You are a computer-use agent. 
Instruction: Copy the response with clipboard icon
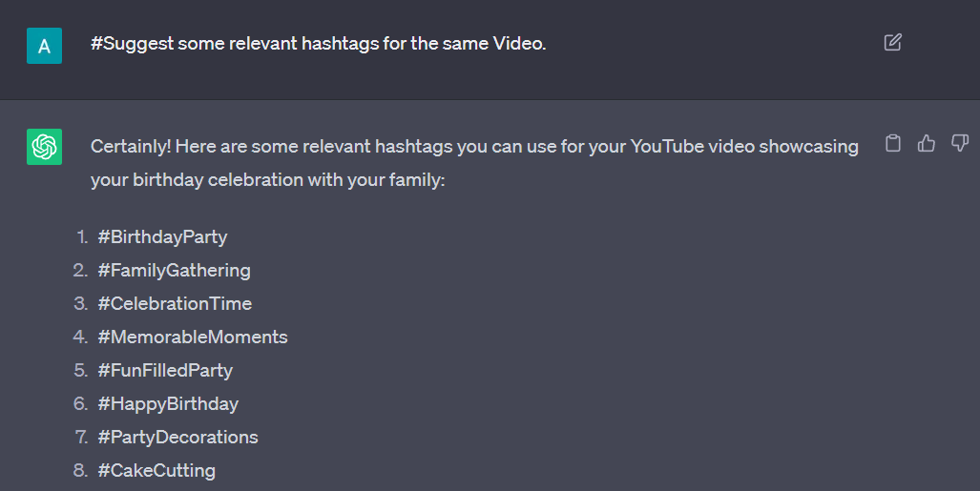pyautogui.click(x=893, y=144)
